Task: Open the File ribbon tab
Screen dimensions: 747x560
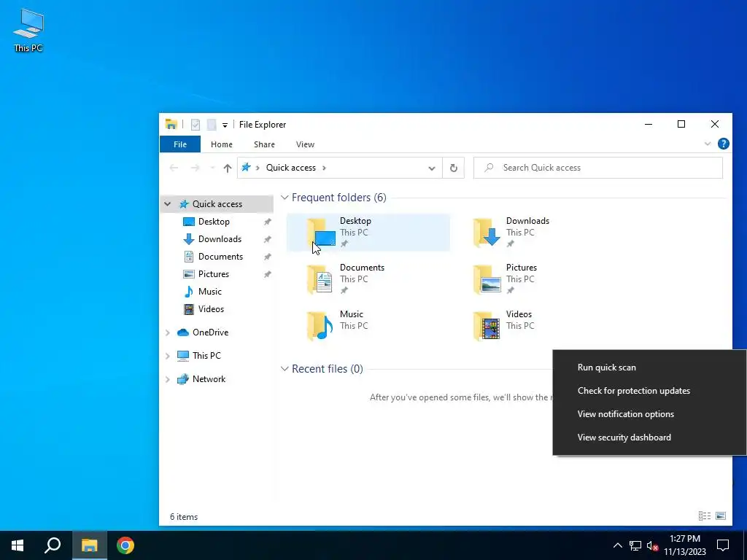Action: (x=180, y=144)
